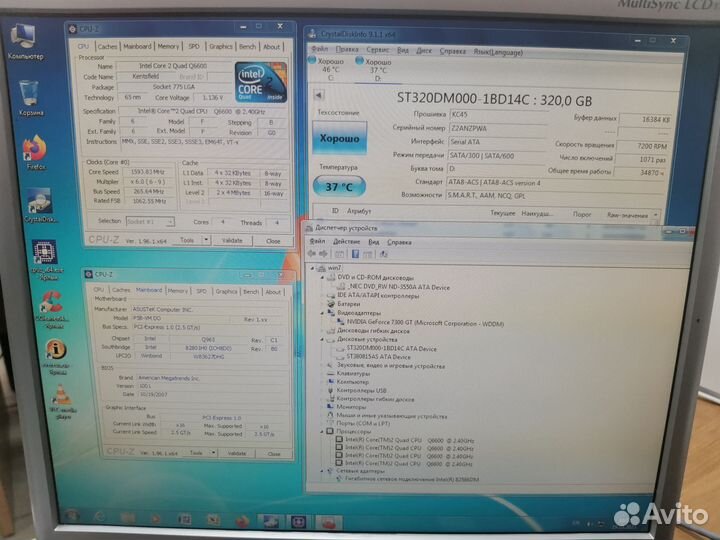Image resolution: width=720 pixels, height=540 pixels.
Task: Select disk C: status at 46 °C
Action: coord(327,69)
